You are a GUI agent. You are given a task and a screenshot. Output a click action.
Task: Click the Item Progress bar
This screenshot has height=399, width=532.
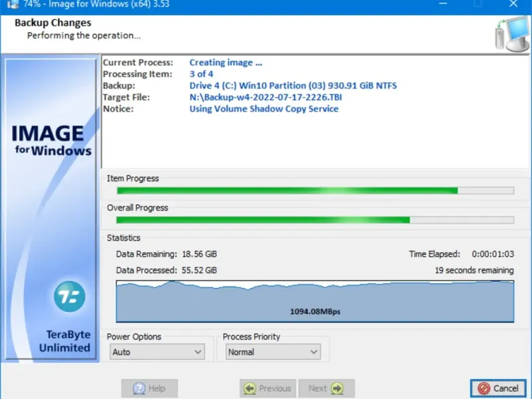coord(315,191)
